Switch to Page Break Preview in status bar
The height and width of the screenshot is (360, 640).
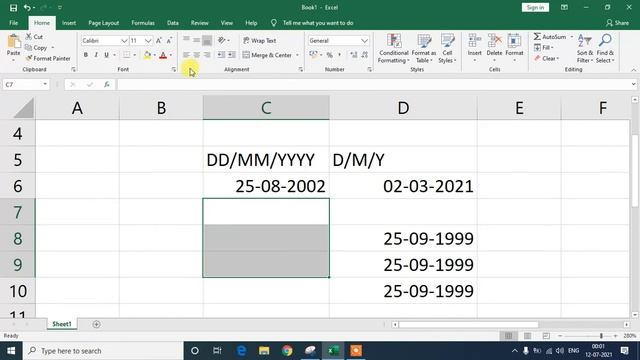(546, 336)
